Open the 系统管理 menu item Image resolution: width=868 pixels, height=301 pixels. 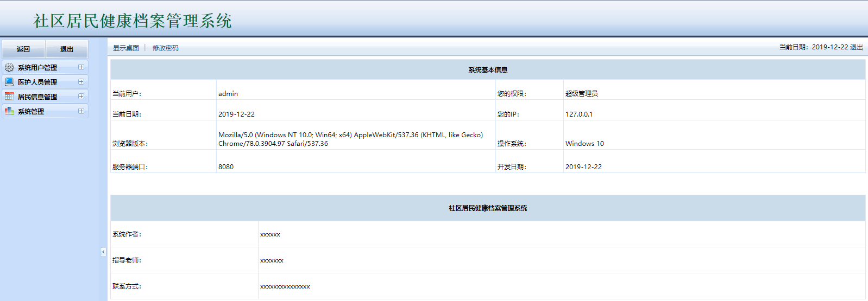(x=45, y=111)
